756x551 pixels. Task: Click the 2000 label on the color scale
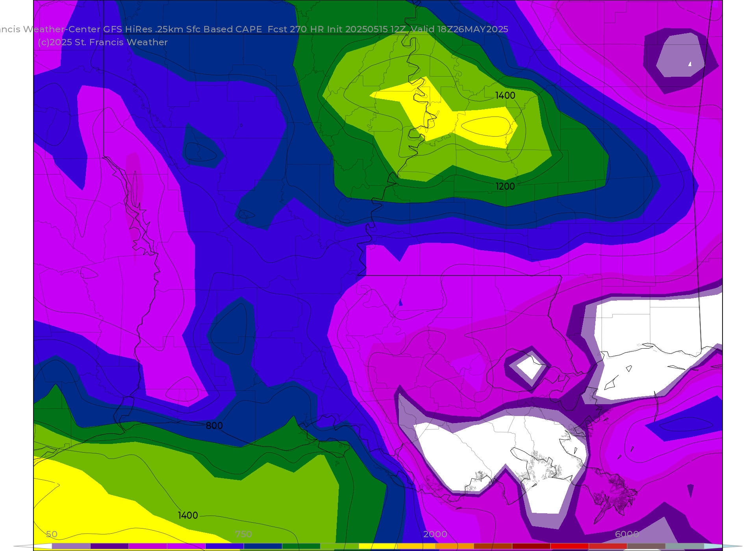[x=435, y=534]
